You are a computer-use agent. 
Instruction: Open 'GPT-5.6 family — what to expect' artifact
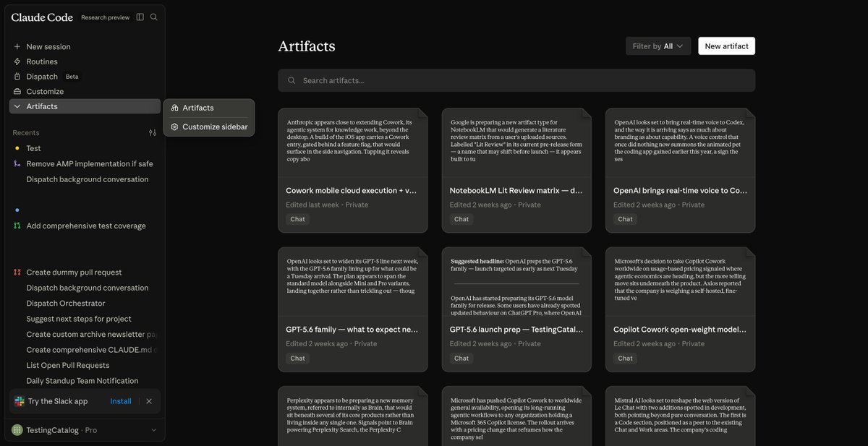(352, 309)
